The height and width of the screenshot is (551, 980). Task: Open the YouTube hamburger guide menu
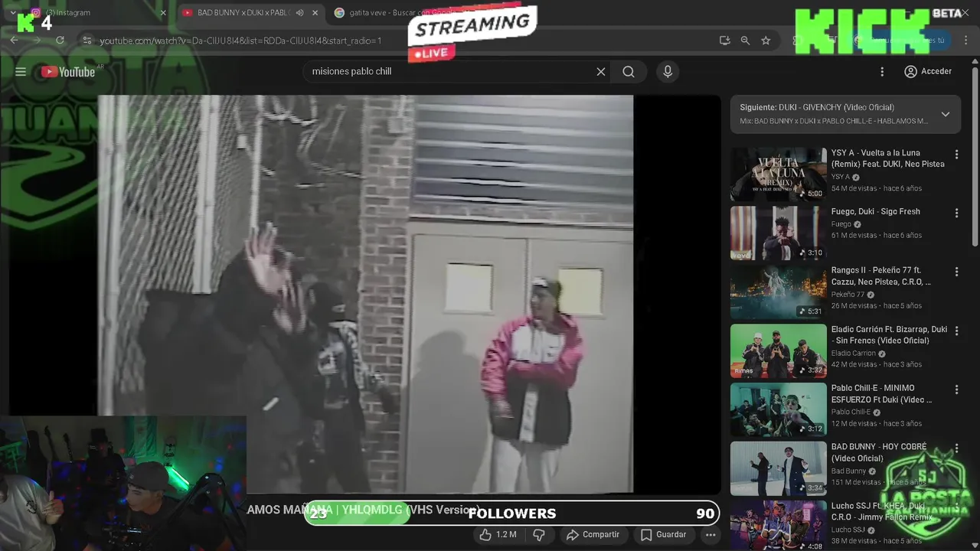pos(21,72)
